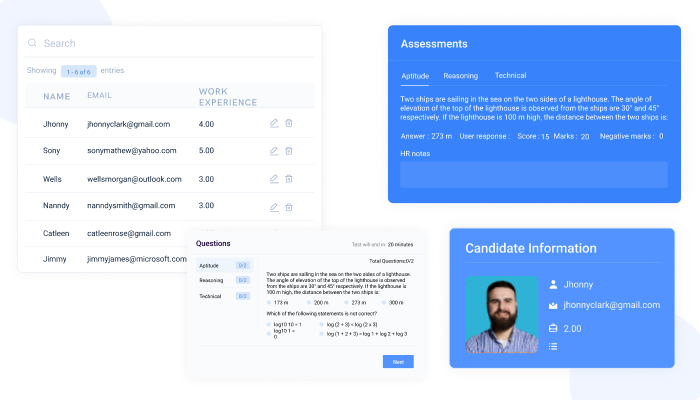Click the 1-6 of 6 entries badge

pos(79,71)
